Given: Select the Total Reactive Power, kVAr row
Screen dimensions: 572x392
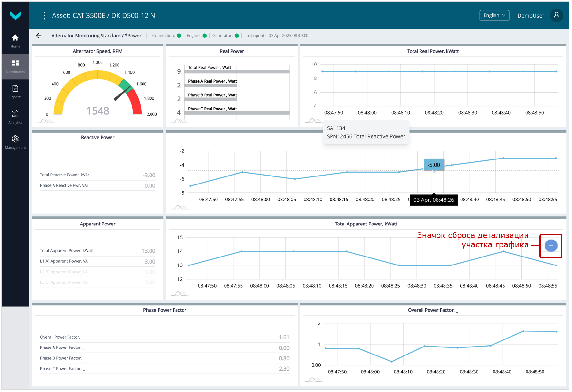Looking at the screenshot, I should point(97,175).
